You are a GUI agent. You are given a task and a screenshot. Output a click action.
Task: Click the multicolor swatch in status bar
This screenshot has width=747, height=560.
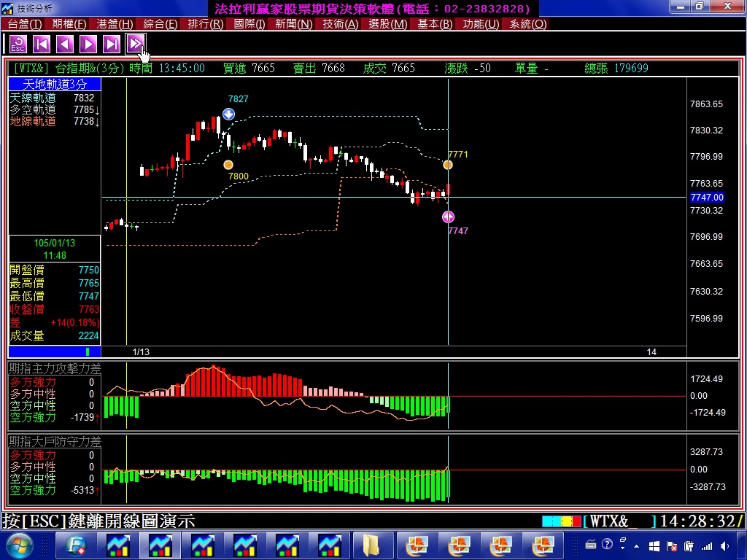point(562,521)
